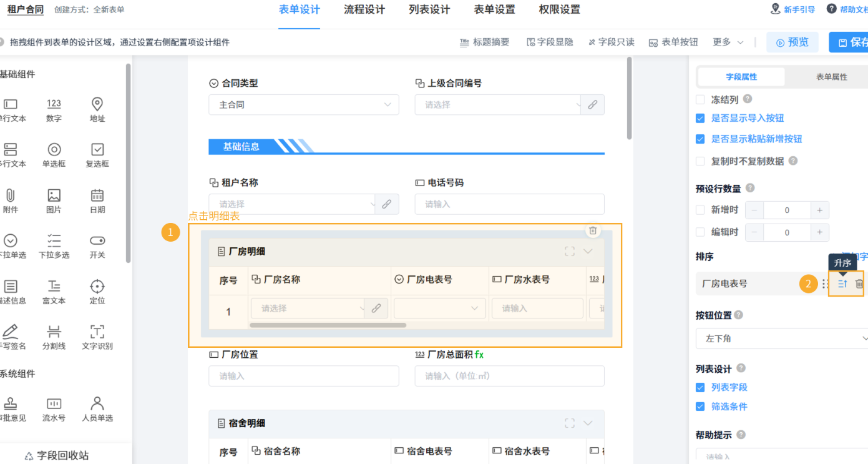Viewport: 868px width, 464px height.
Task: Open the 租户名称 select box
Action: click(292, 204)
